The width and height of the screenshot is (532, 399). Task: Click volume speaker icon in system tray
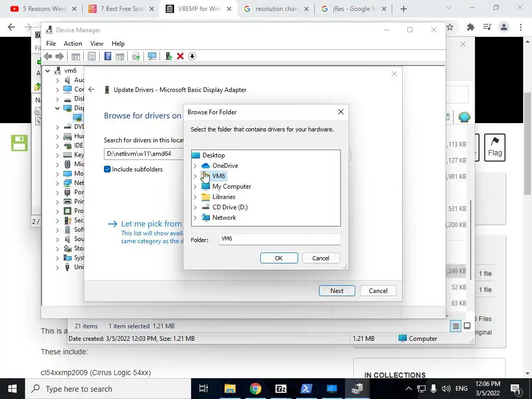pyautogui.click(x=446, y=389)
